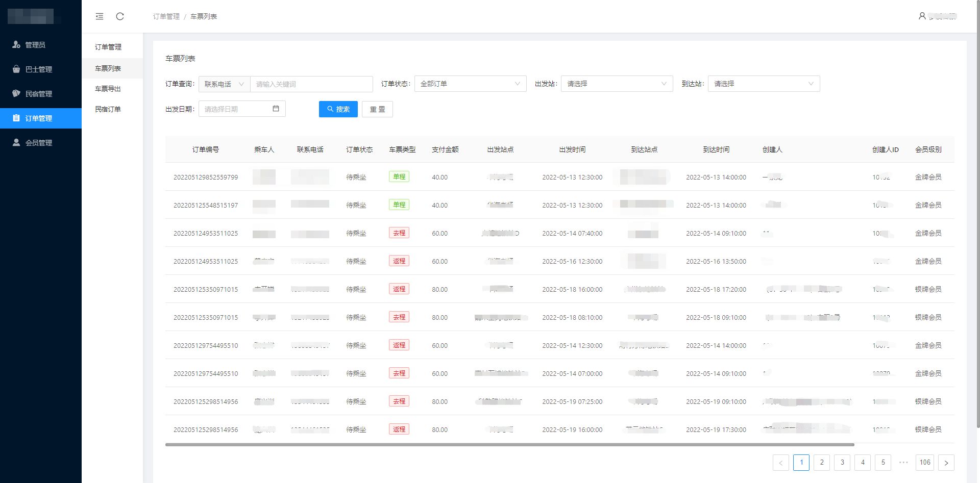Screen dimensions: 980x483
Task: Click the 重置 reset button
Action: (377, 109)
